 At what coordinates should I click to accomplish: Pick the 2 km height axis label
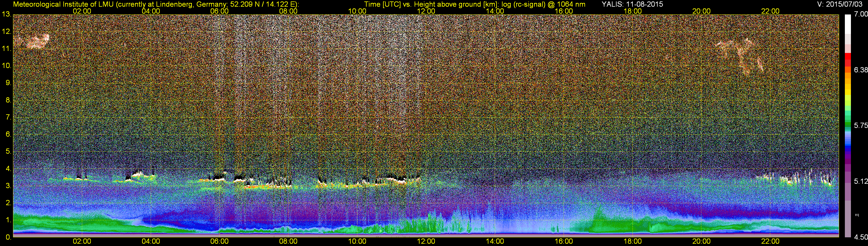[8, 203]
